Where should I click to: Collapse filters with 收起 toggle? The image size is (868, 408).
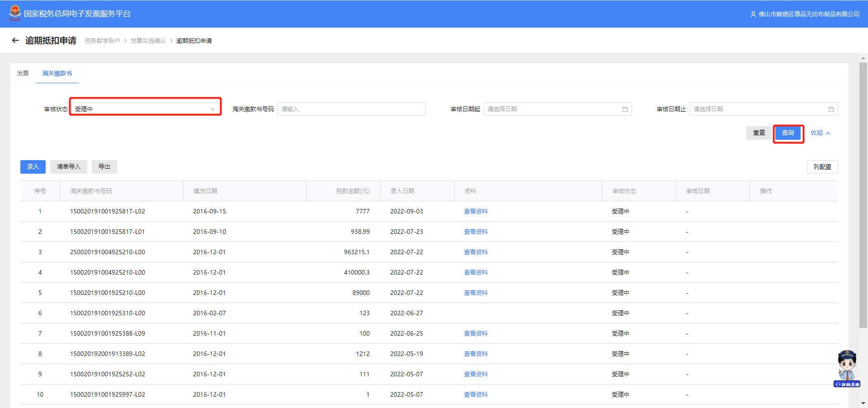click(820, 133)
